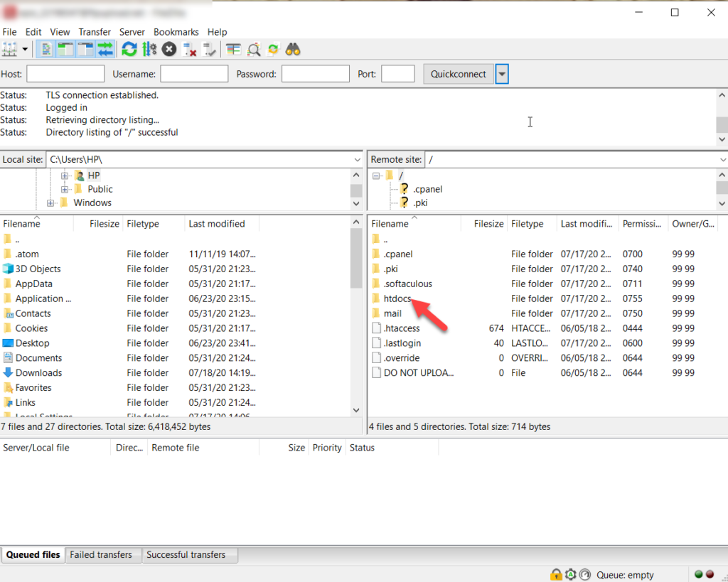The image size is (728, 582).
Task: Expand the Public node in local tree
Action: [x=65, y=189]
